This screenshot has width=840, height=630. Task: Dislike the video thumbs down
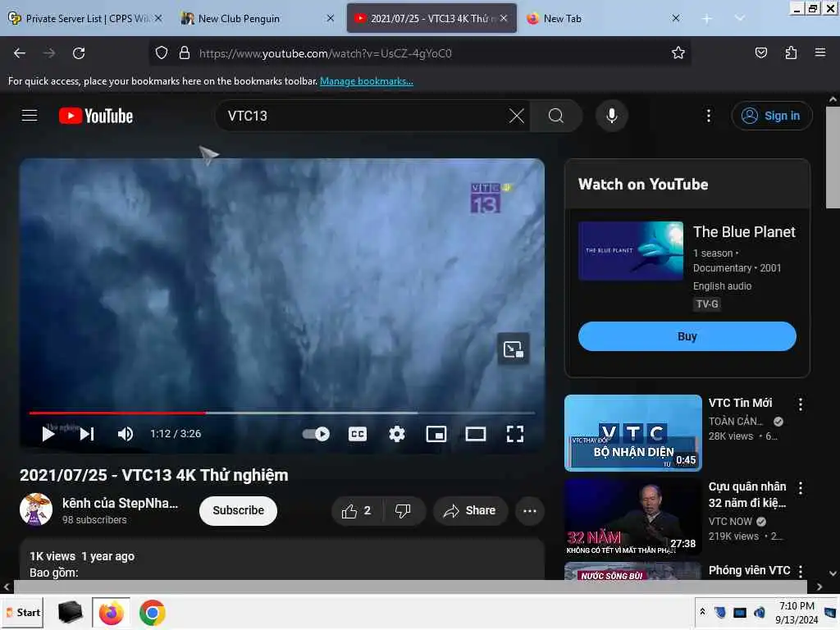tap(403, 511)
